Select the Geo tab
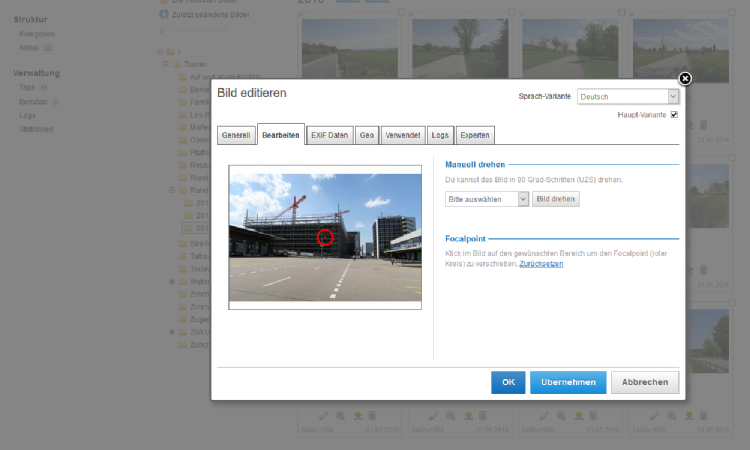This screenshot has width=750, height=450. tap(367, 134)
